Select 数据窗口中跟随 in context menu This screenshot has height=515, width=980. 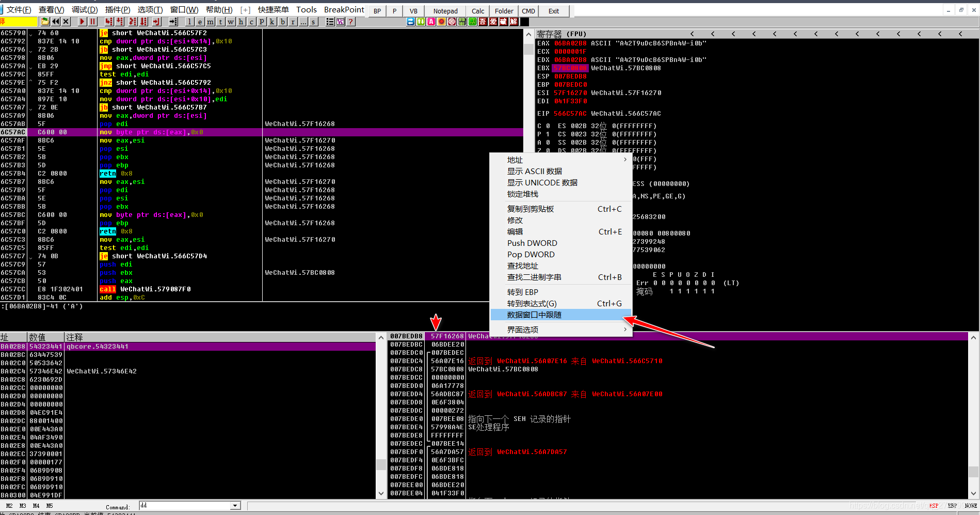click(x=561, y=315)
